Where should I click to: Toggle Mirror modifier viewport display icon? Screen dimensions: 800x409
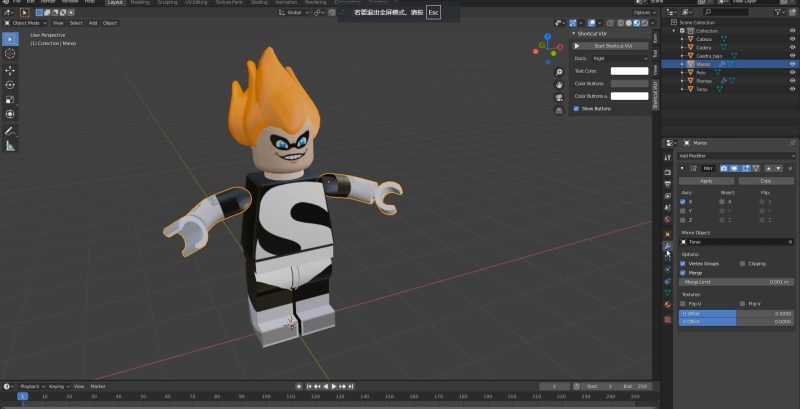tap(734, 168)
